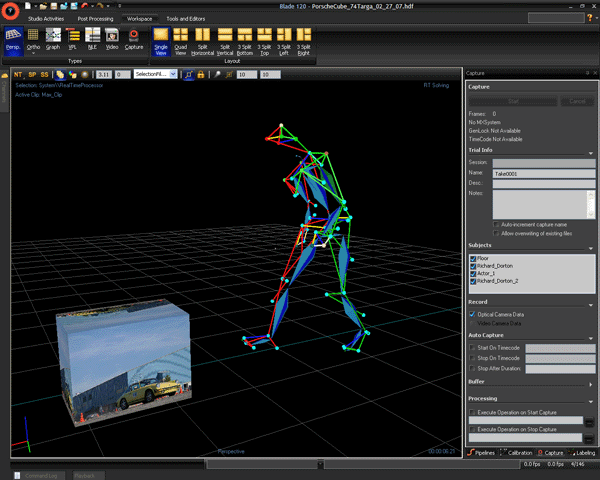Uncheck the Richard_Dorton subject
The width and height of the screenshot is (600, 480).
pos(473,266)
